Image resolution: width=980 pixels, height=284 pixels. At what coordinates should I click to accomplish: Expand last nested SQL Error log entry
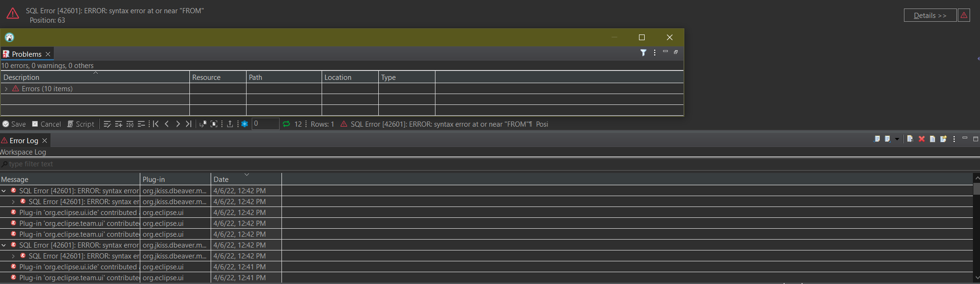tap(13, 256)
